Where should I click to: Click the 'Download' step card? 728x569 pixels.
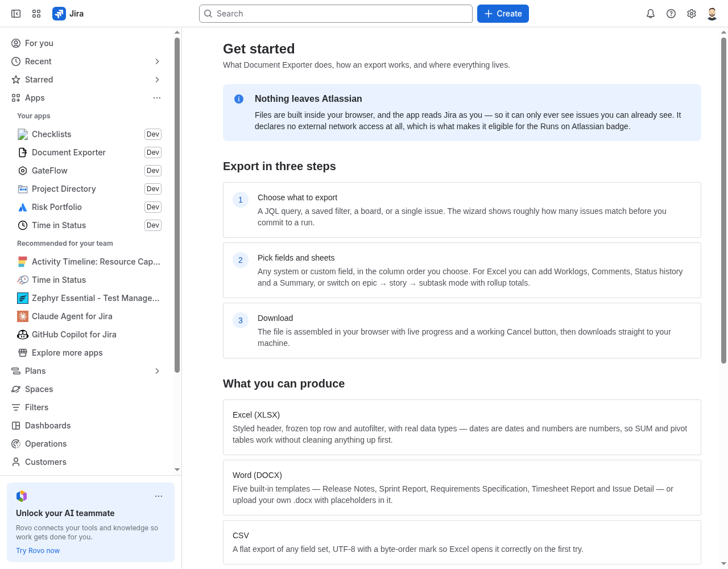(x=462, y=331)
